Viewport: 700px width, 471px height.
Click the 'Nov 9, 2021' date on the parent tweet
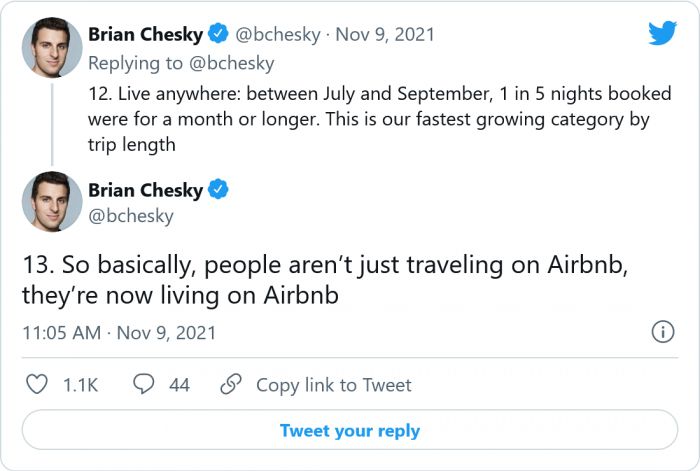coord(385,35)
